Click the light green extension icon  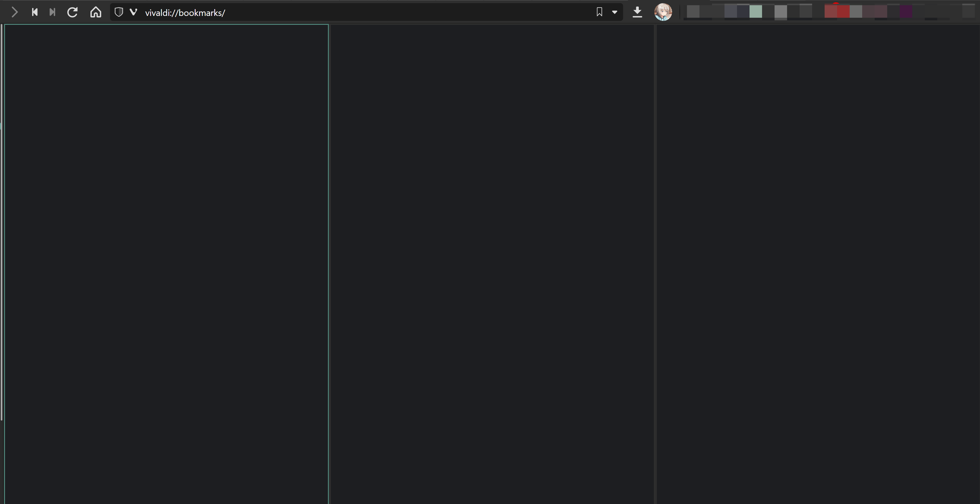[x=756, y=11]
